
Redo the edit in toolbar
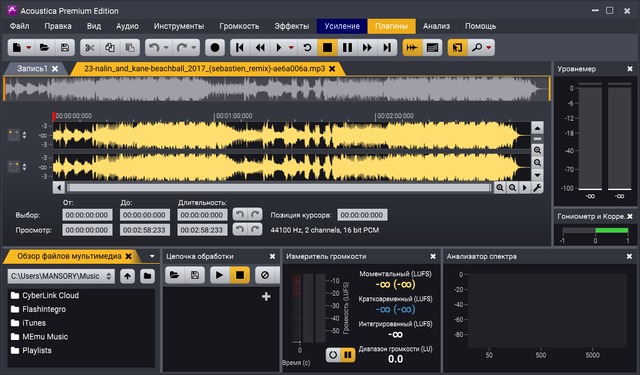coord(182,48)
